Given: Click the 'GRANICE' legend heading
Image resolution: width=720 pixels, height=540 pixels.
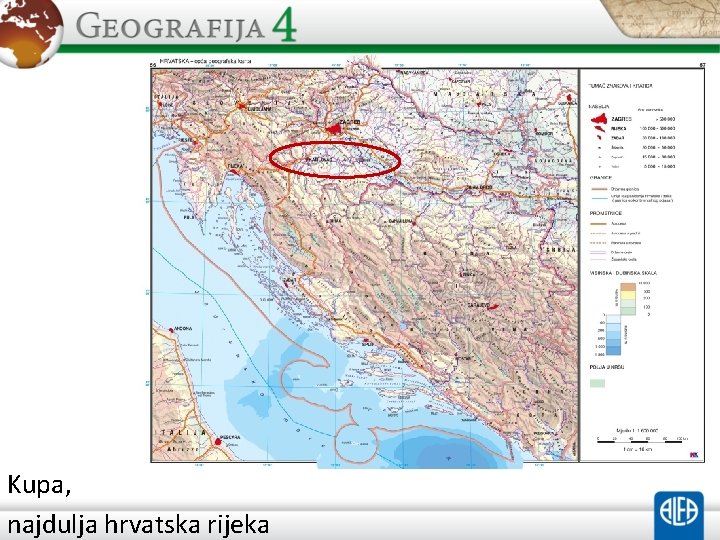Looking at the screenshot, I should click(600, 178).
